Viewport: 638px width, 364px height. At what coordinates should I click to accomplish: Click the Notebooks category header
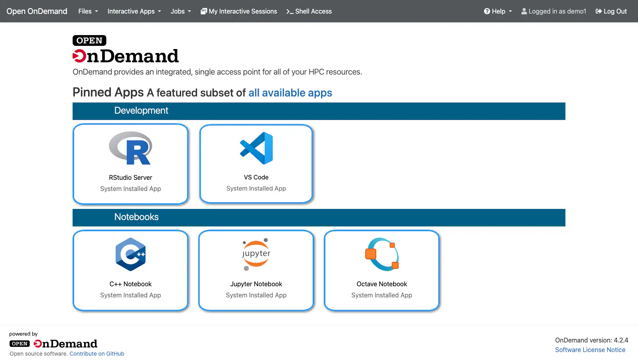tap(319, 217)
